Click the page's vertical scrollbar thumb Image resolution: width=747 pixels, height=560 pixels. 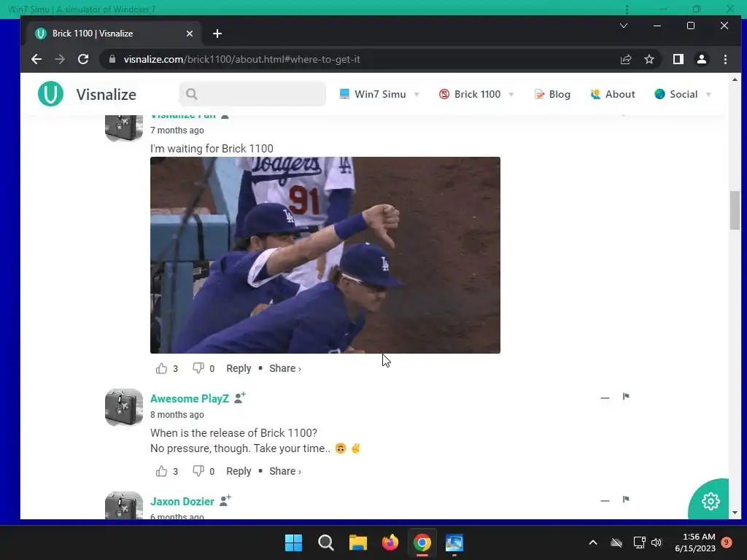pyautogui.click(x=735, y=210)
